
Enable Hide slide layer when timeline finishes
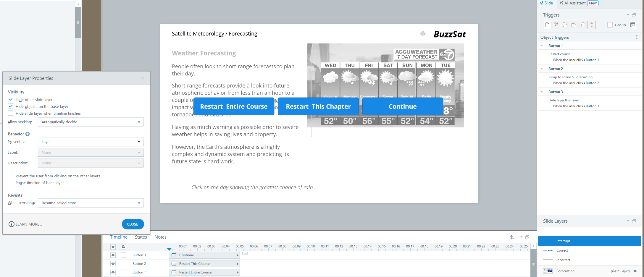11,113
